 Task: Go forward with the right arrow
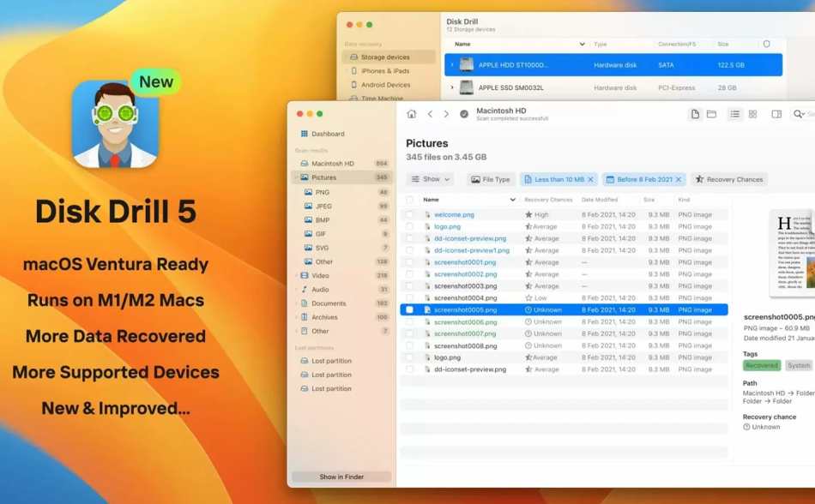coord(446,114)
